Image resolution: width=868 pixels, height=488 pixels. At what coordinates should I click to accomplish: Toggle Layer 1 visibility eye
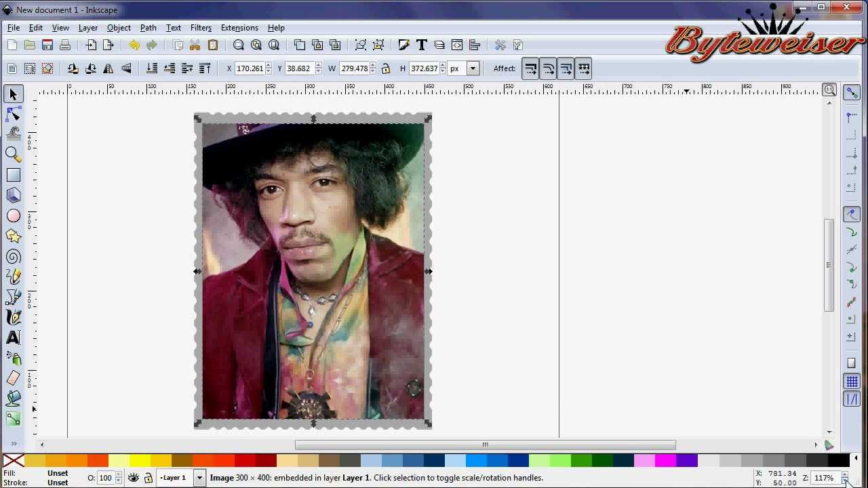[134, 478]
